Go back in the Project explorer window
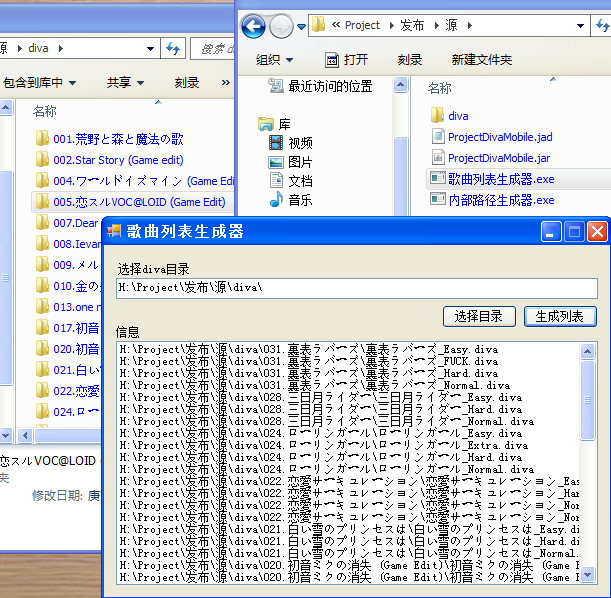 point(253,26)
